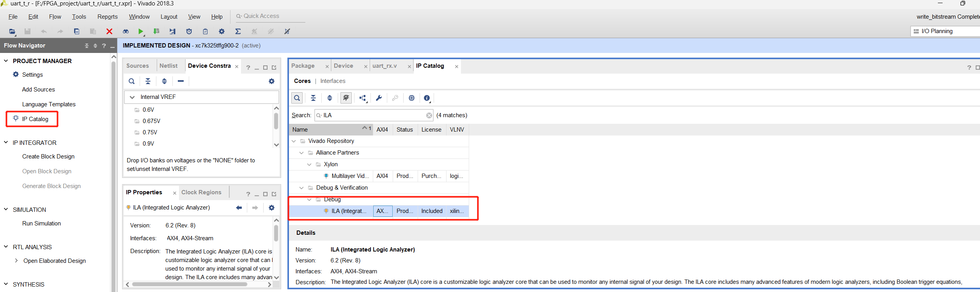
Task: Close the Device Constraints tab
Action: pyautogui.click(x=237, y=67)
